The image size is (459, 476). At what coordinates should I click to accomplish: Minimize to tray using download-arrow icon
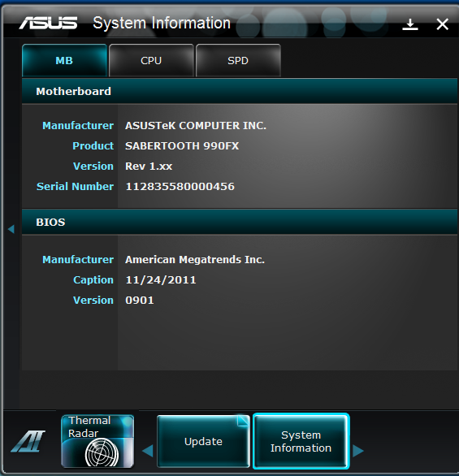[410, 24]
